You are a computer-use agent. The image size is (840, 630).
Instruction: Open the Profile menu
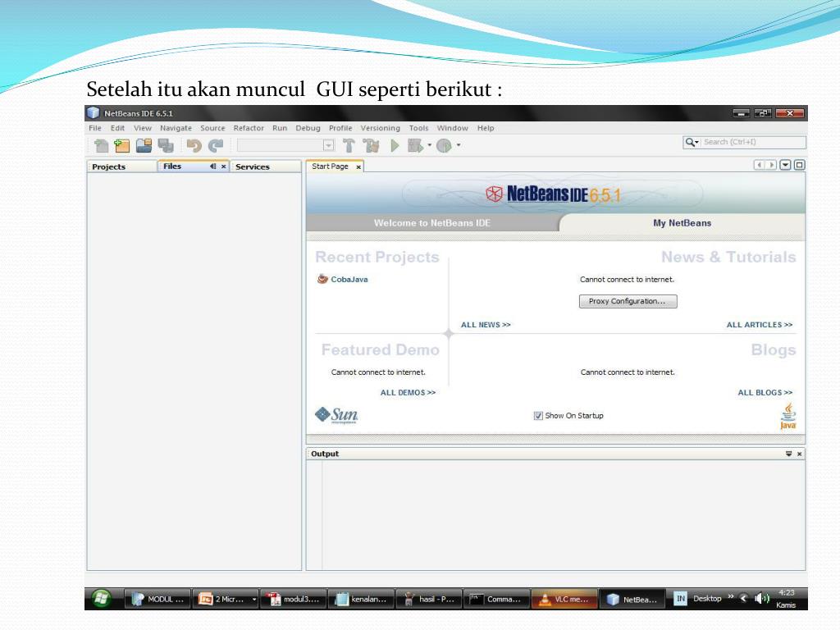click(x=340, y=128)
